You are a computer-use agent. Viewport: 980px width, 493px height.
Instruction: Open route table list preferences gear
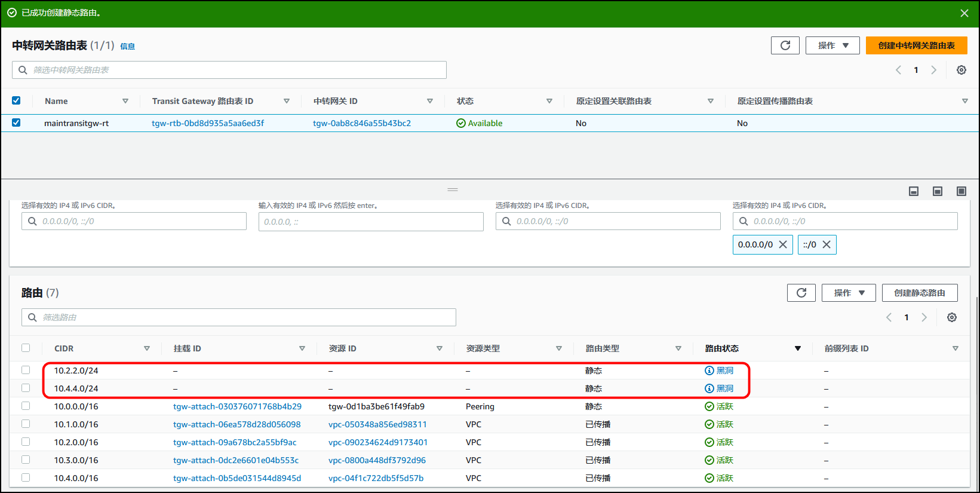961,70
